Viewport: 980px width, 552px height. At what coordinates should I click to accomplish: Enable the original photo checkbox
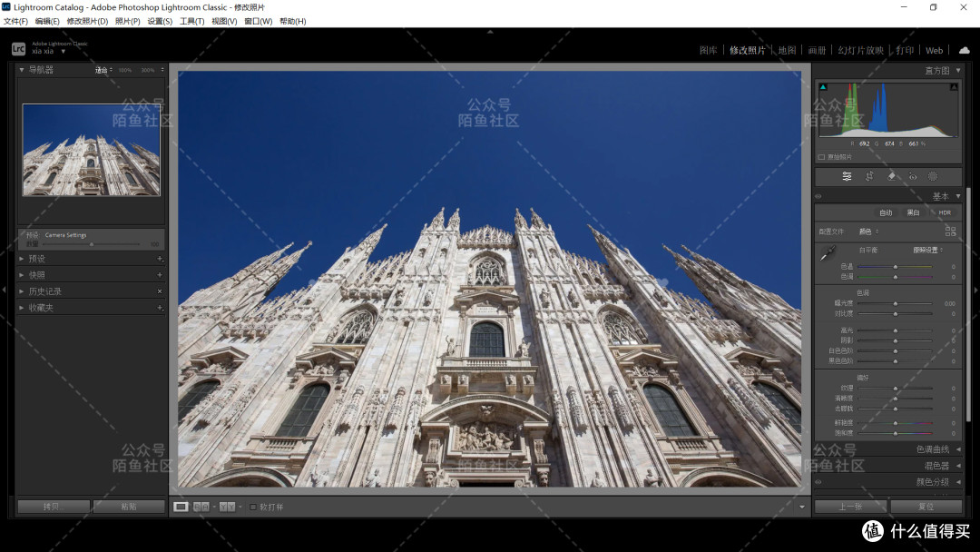point(821,157)
